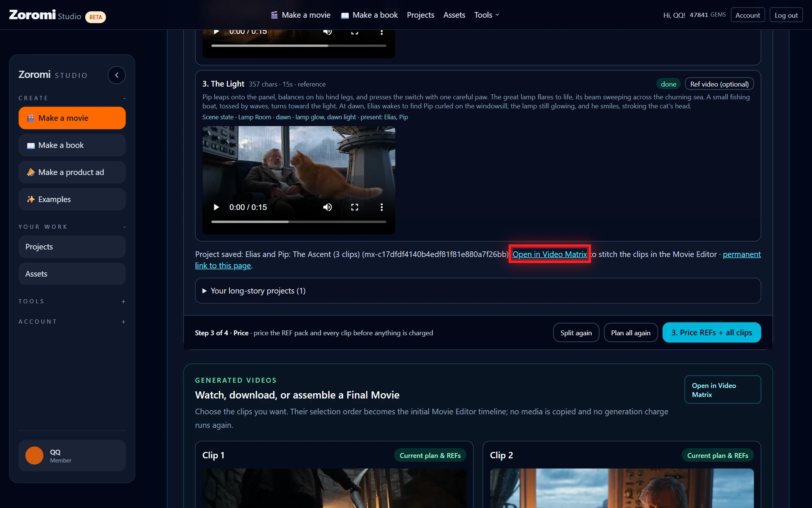Image resolution: width=812 pixels, height=508 pixels.
Task: Seek The Light video progress bar
Action: (298, 222)
